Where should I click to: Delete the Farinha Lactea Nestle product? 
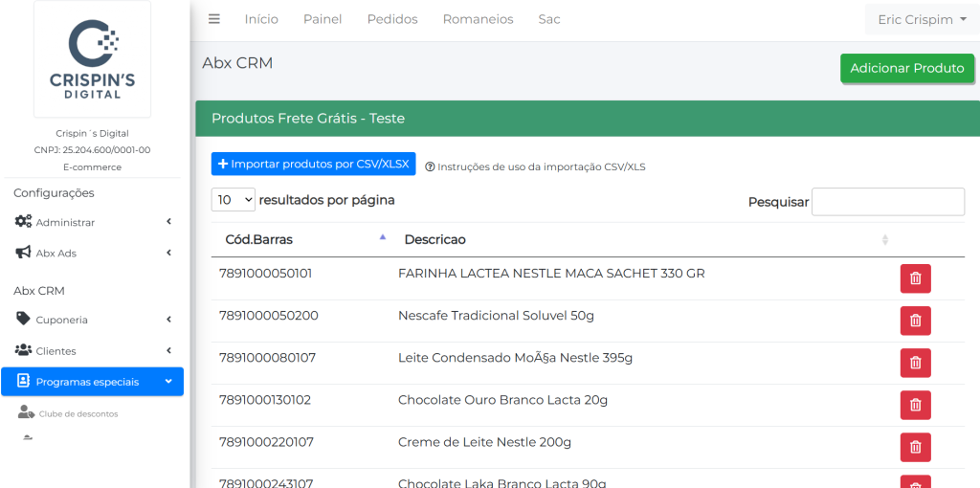pos(915,278)
